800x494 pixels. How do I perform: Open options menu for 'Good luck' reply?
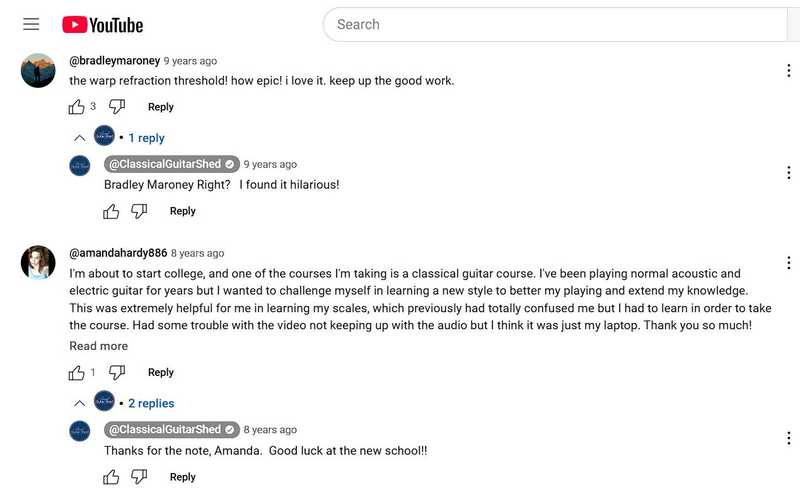coord(789,438)
